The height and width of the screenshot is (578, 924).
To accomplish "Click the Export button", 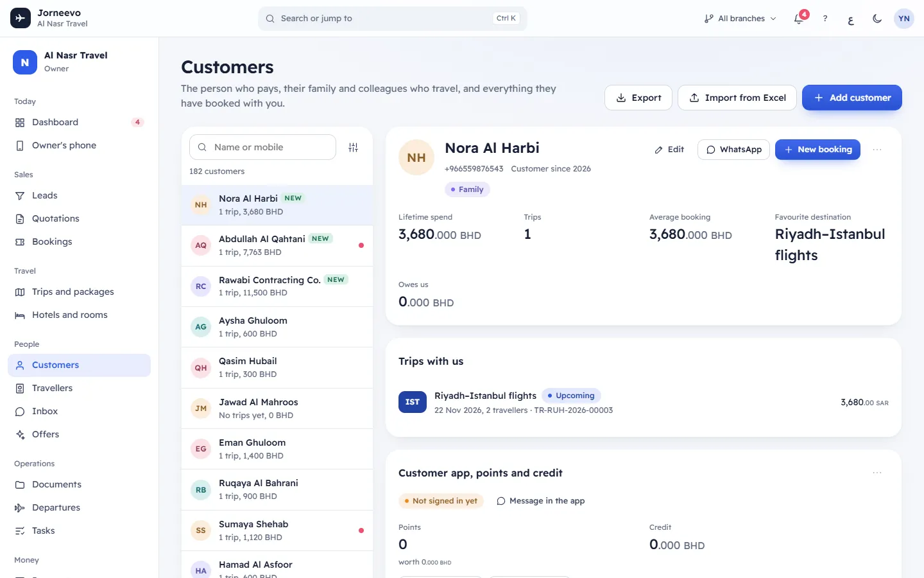I will point(638,98).
